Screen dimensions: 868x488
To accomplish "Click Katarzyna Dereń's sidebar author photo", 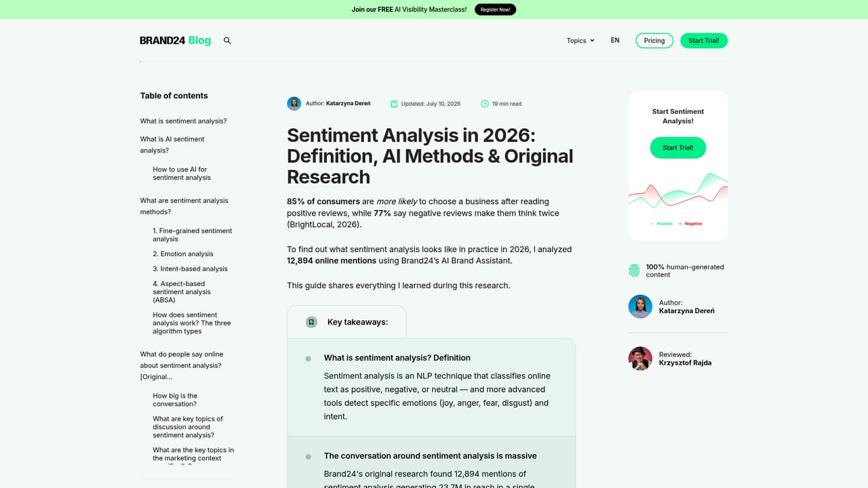I will pyautogui.click(x=640, y=307).
